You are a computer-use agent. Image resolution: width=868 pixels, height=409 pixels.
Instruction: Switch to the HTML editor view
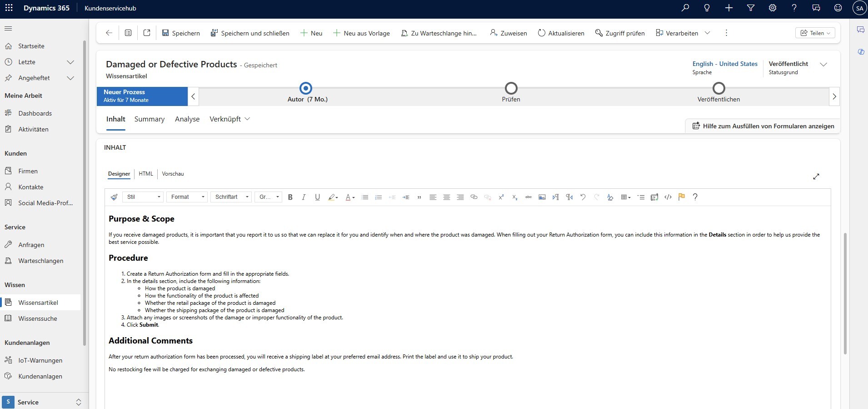146,174
